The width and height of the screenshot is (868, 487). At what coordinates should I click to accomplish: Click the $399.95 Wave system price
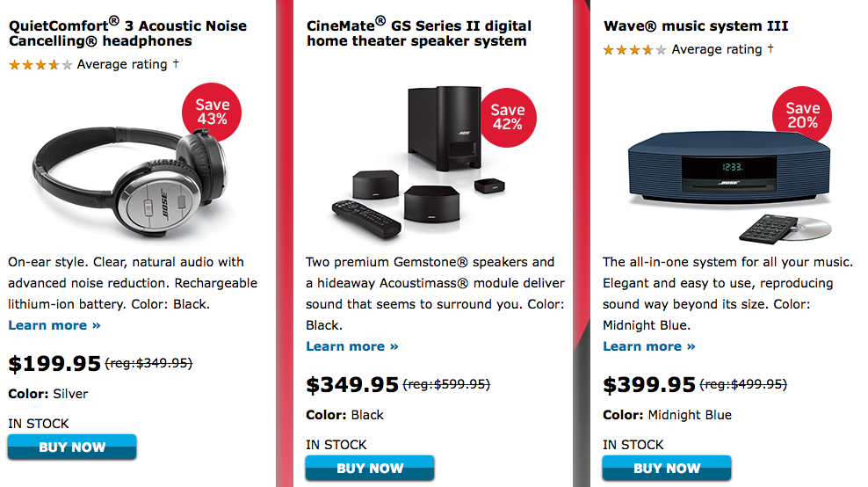click(x=649, y=385)
